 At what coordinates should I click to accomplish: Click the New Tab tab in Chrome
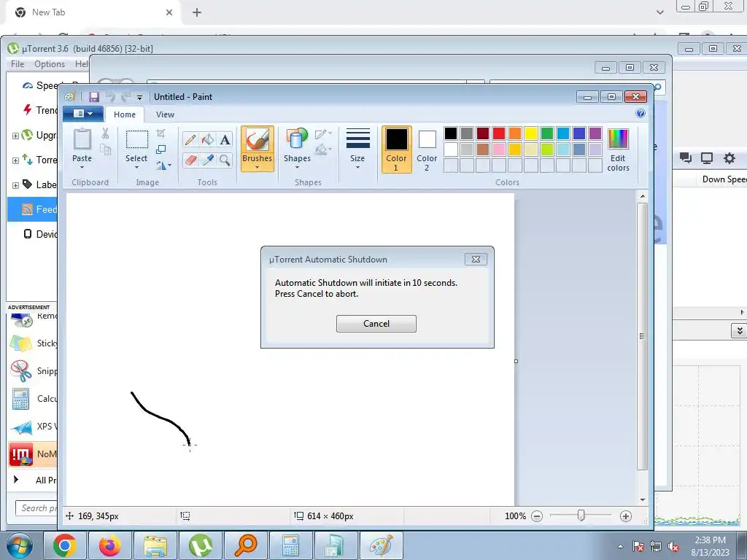pyautogui.click(x=94, y=12)
